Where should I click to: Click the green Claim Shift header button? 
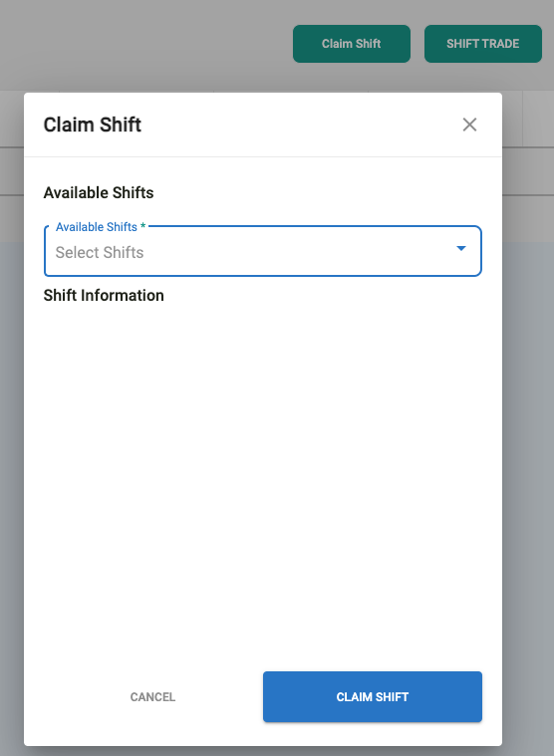[x=352, y=44]
